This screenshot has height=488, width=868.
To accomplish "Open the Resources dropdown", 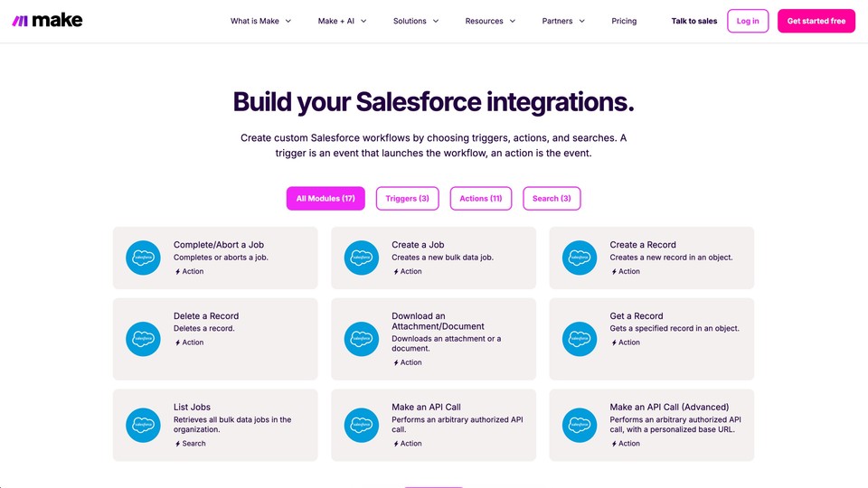I will click(490, 21).
